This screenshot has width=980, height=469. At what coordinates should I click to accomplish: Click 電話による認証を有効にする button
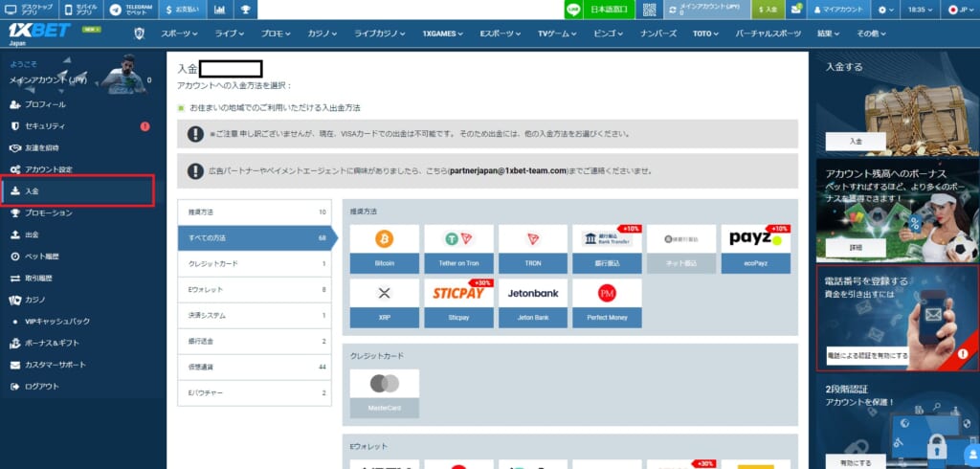tap(867, 355)
